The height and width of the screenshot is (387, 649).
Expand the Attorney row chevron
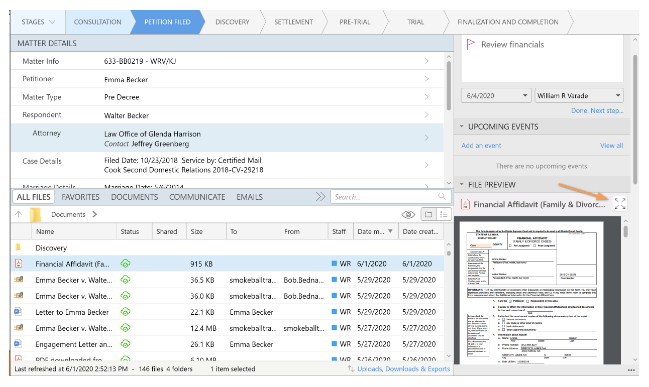(x=426, y=138)
